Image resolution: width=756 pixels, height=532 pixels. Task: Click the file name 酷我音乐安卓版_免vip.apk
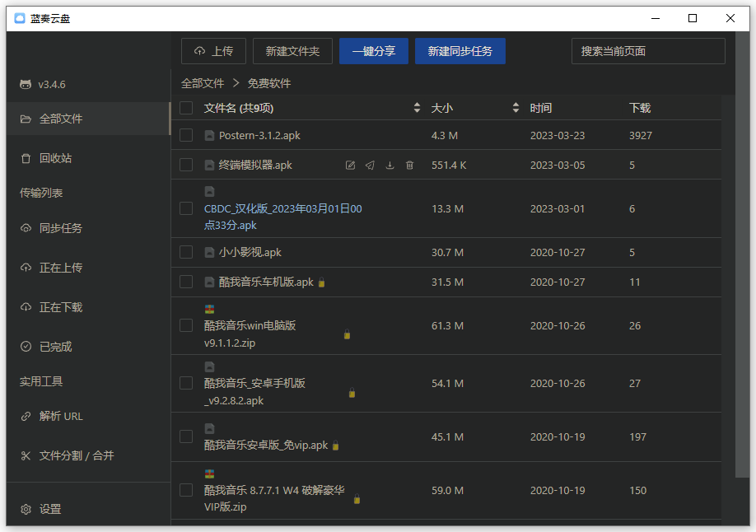coord(266,446)
